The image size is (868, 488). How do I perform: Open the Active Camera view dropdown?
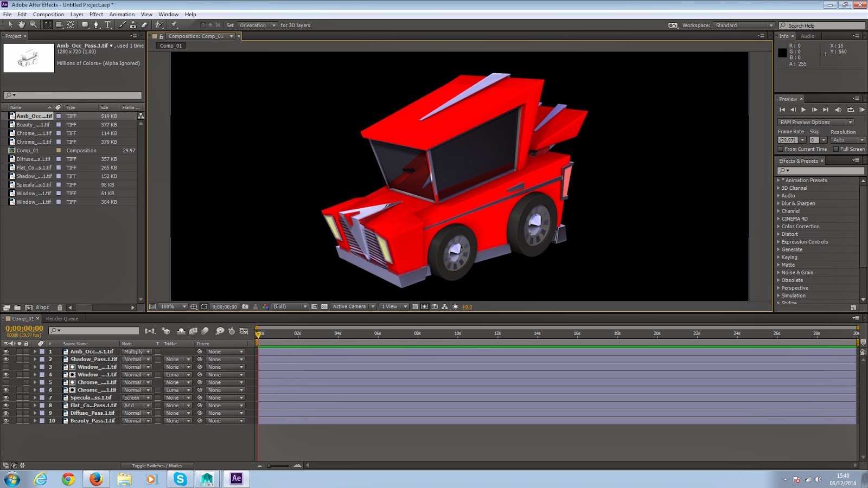[x=354, y=307]
